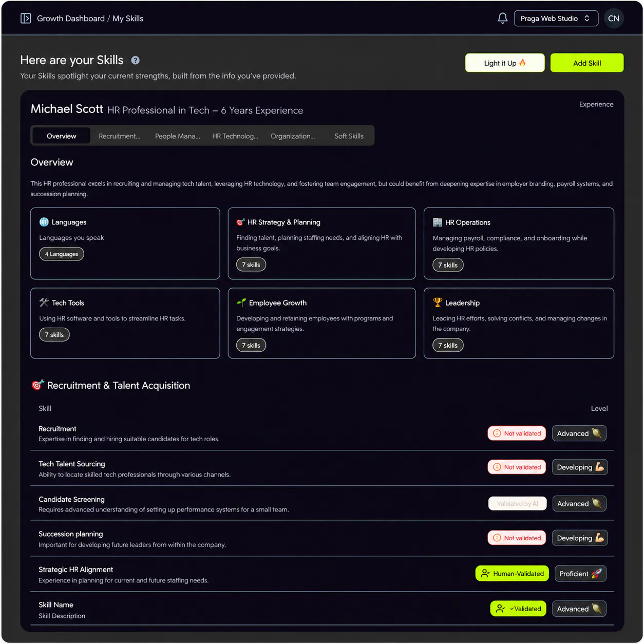Click Validated badge in Skill Name row
This screenshot has width=644, height=644.
[519, 609]
